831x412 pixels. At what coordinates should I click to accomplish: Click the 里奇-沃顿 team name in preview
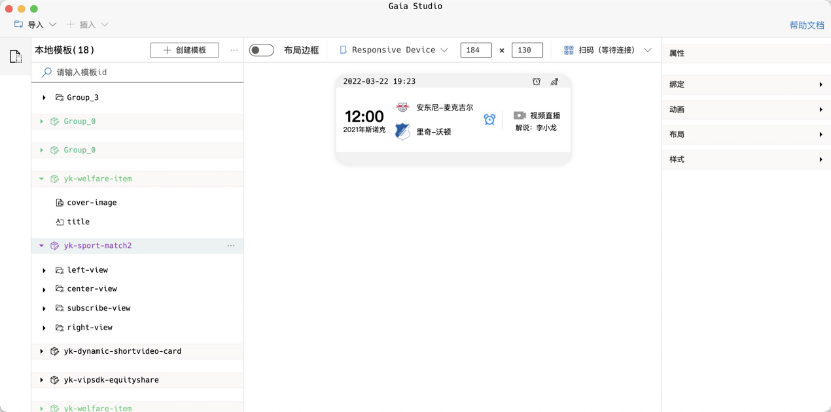434,132
